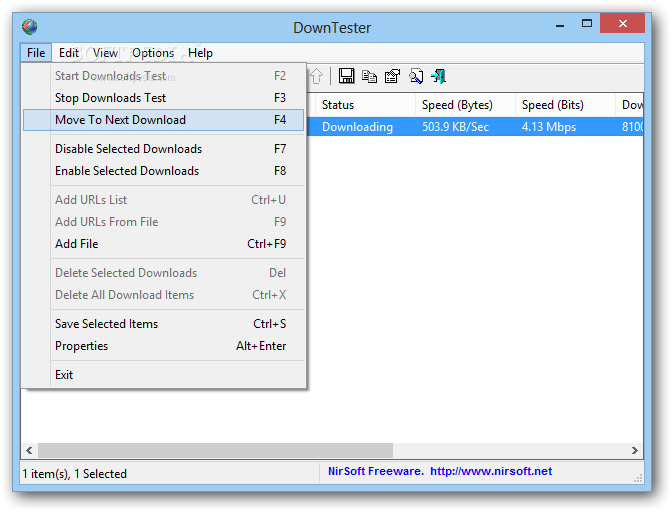Viewport: 672px width, 512px height.
Task: Choose Delete All Download Items
Action: click(164, 295)
